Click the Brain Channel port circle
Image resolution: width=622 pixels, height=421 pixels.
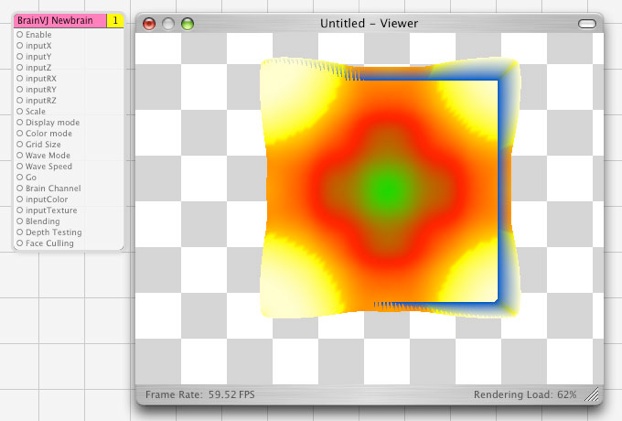(19, 188)
